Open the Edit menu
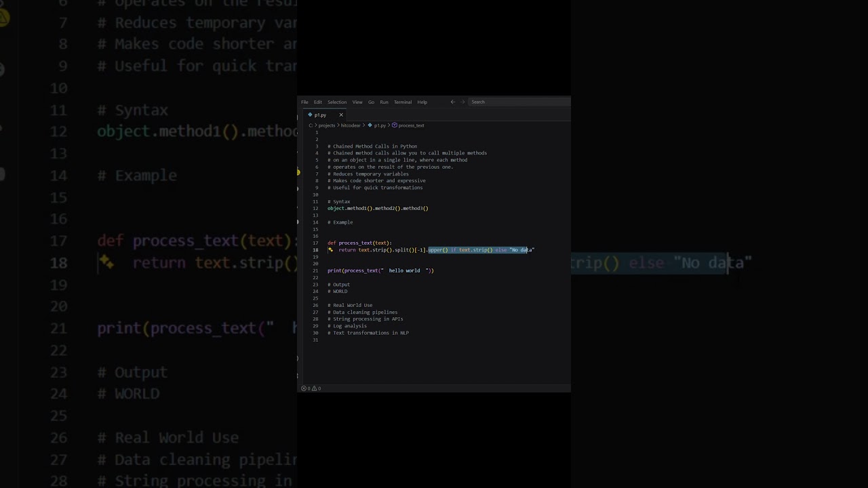Viewport: 868px width, 488px height. click(317, 102)
